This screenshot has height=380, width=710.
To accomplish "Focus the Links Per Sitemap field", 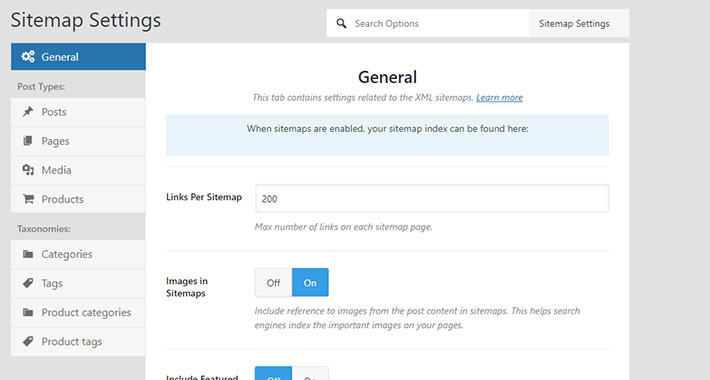I will click(432, 198).
